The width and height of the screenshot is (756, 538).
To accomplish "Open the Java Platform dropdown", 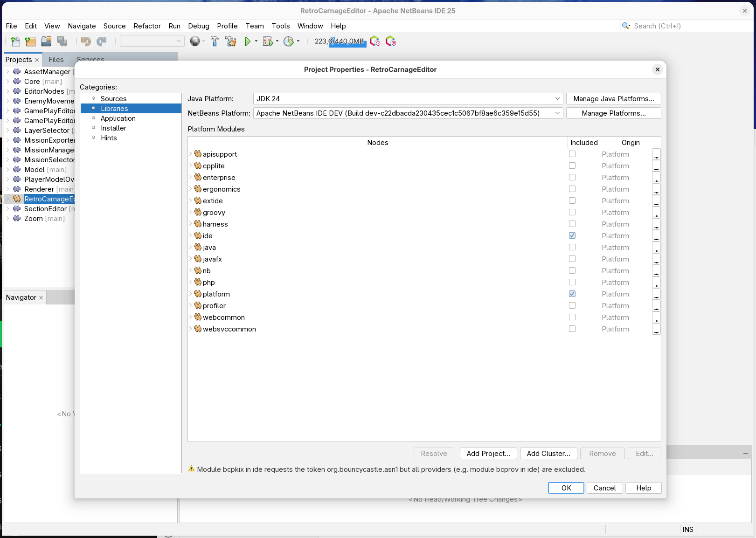I will (x=408, y=99).
